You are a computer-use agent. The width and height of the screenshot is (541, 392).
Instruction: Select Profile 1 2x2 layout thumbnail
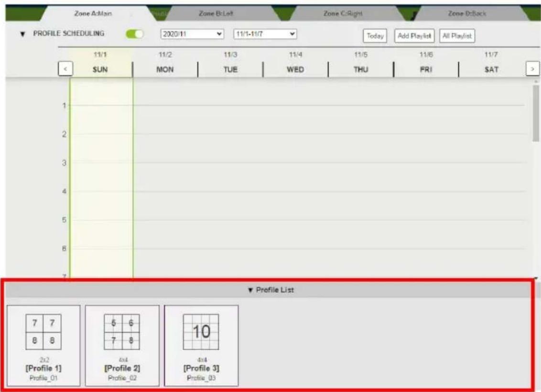coord(43,332)
